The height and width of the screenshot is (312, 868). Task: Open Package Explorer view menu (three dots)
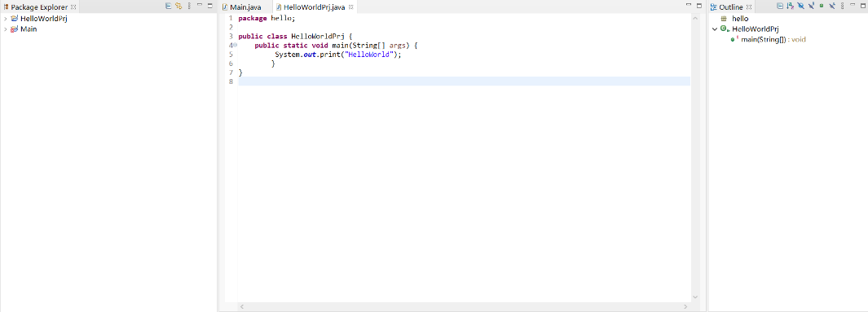point(189,6)
